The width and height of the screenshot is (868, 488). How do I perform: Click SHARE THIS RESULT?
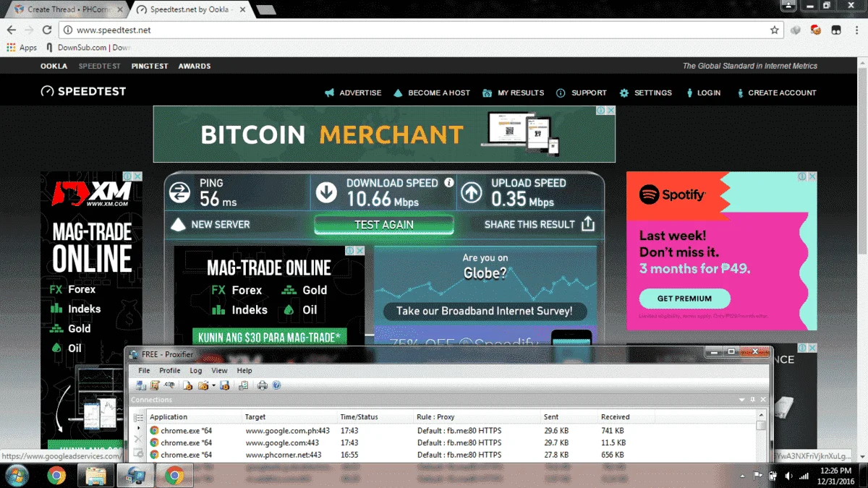pyautogui.click(x=529, y=225)
